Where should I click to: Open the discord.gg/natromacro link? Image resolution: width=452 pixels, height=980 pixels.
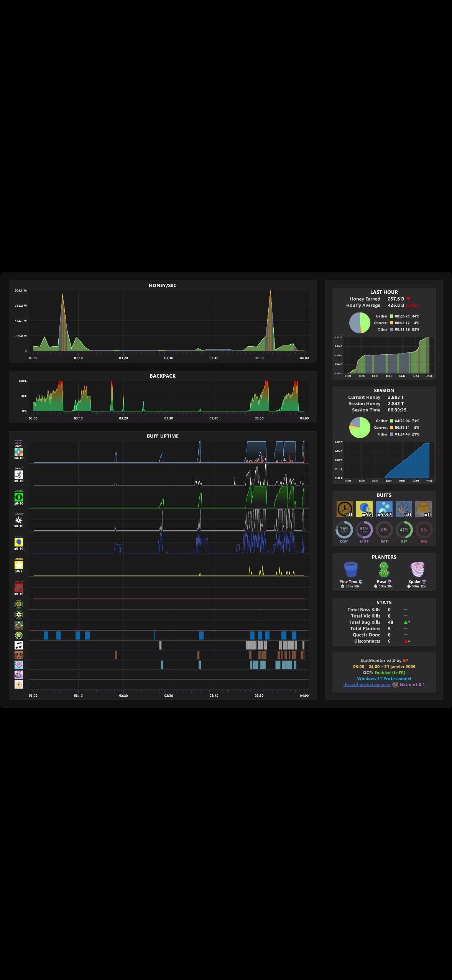(367, 684)
